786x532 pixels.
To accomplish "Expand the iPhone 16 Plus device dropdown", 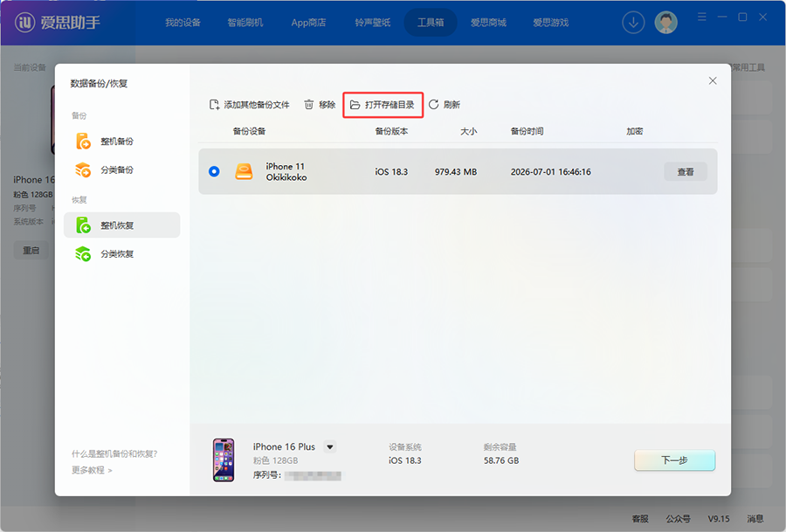I will (330, 446).
